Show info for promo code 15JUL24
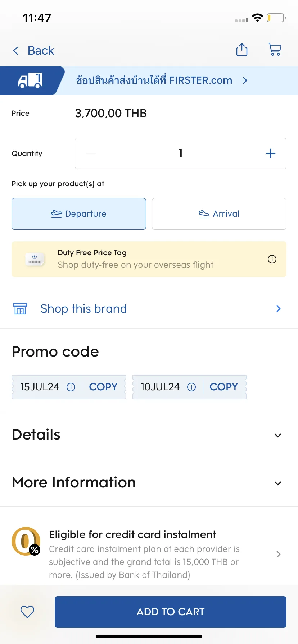The image size is (298, 644). tap(71, 387)
